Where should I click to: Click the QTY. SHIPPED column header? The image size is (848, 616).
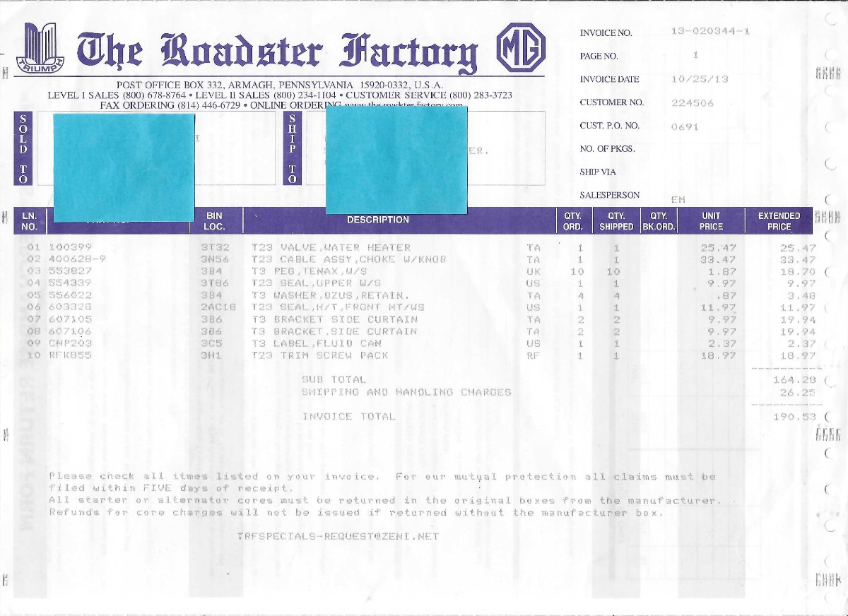pos(616,221)
